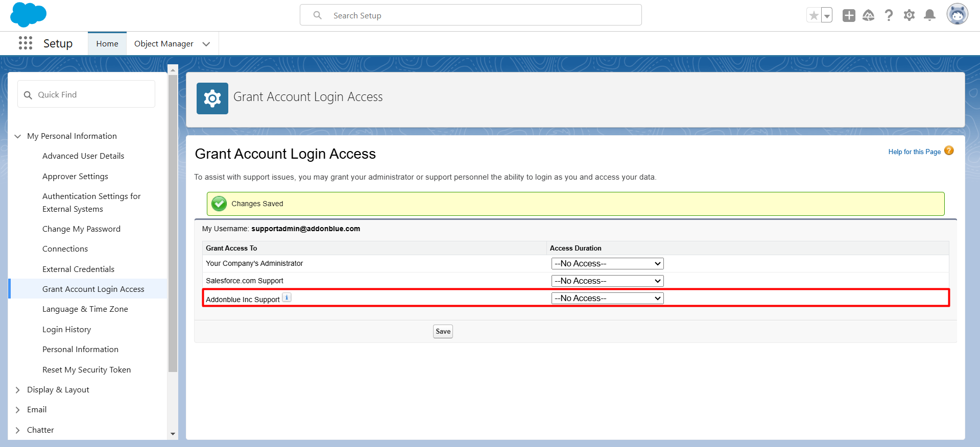Open Authentication Settings for External Systems
This screenshot has width=980, height=447.
coord(91,203)
